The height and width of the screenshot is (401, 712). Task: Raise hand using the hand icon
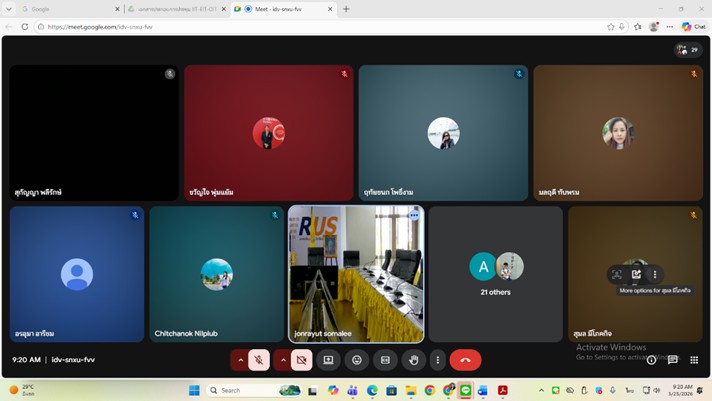pyautogui.click(x=413, y=360)
